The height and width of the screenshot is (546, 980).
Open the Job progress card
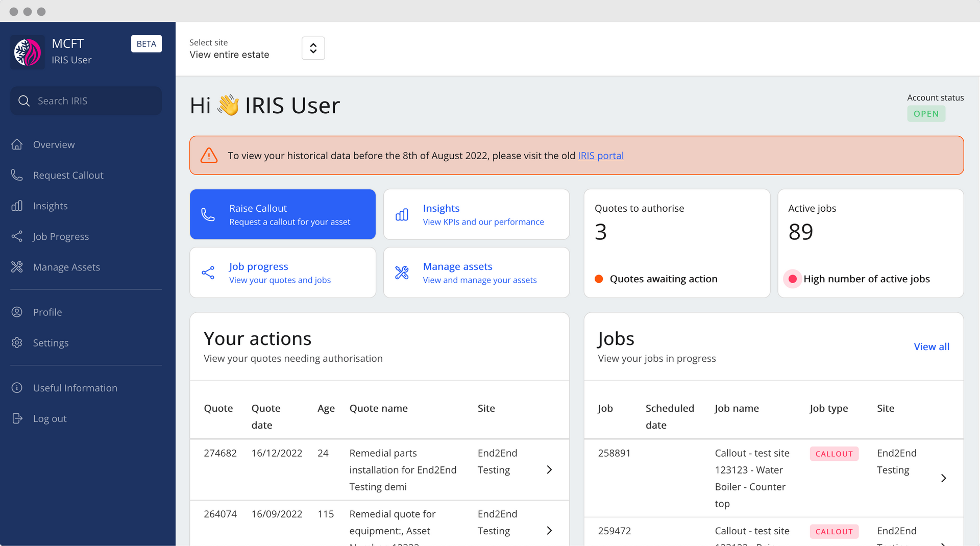(x=282, y=272)
